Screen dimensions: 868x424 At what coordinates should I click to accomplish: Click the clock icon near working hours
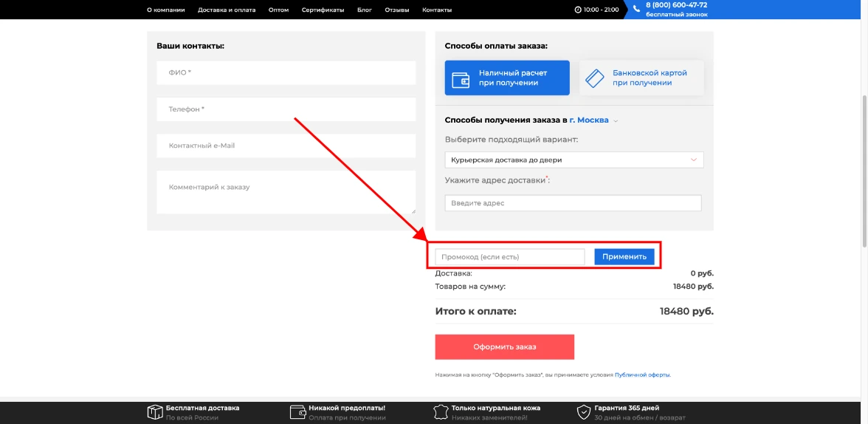[x=577, y=10]
